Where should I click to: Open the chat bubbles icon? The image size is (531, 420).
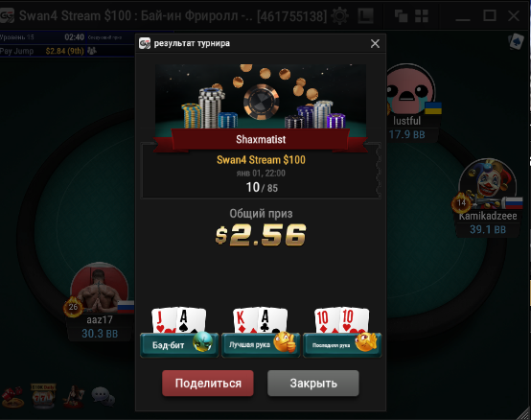pos(103,396)
